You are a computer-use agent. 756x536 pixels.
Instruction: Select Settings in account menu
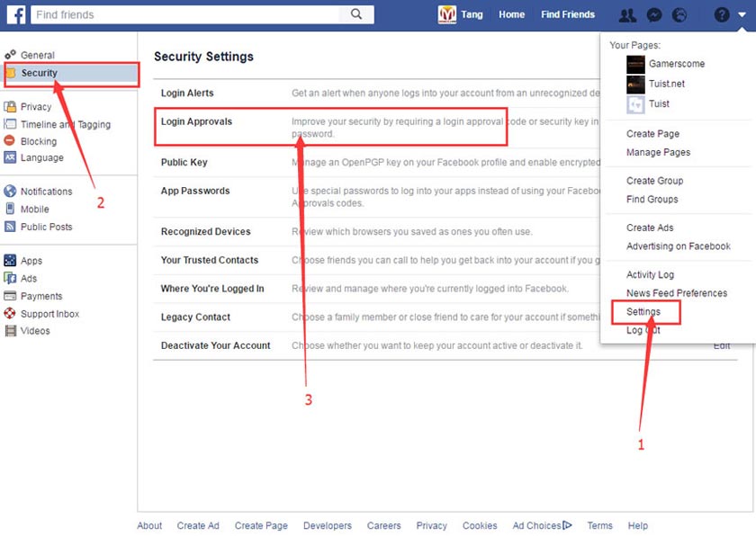pos(643,311)
